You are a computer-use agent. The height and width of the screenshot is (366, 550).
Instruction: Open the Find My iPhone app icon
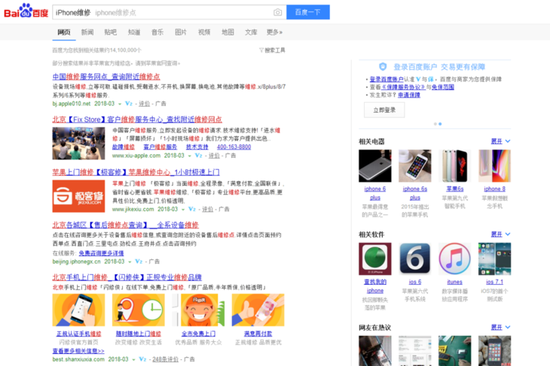click(375, 259)
